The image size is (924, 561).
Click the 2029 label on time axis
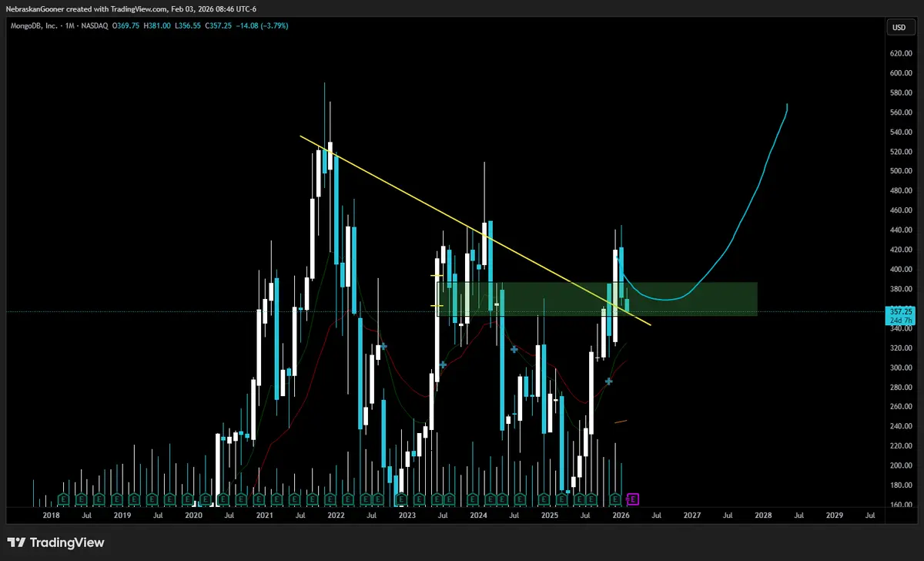pyautogui.click(x=834, y=515)
